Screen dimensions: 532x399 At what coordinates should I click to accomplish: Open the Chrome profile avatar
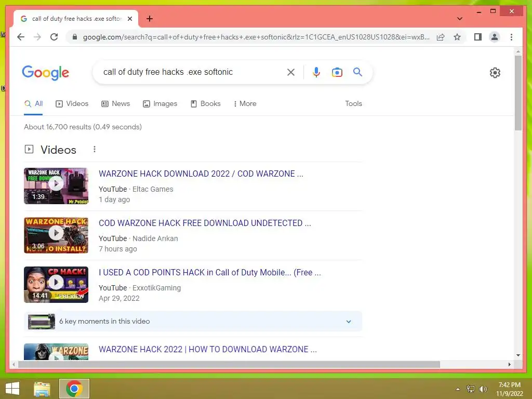[x=495, y=37]
